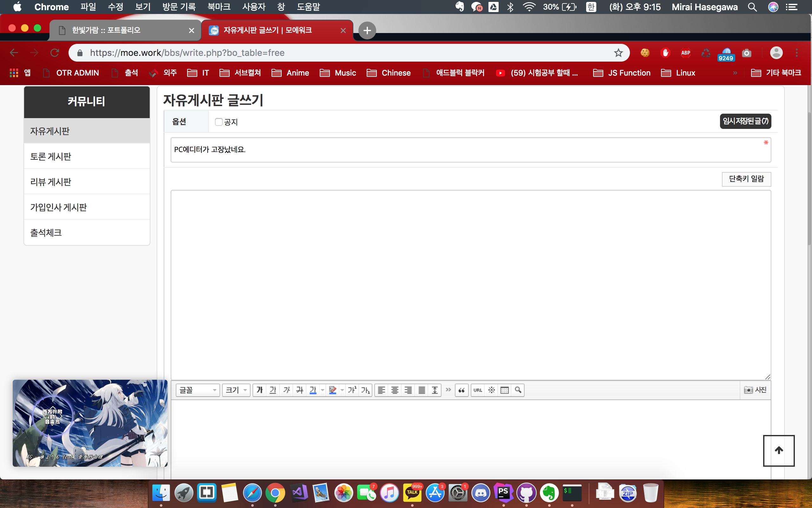Click the extension icon with the 9249 badge

pos(726,54)
